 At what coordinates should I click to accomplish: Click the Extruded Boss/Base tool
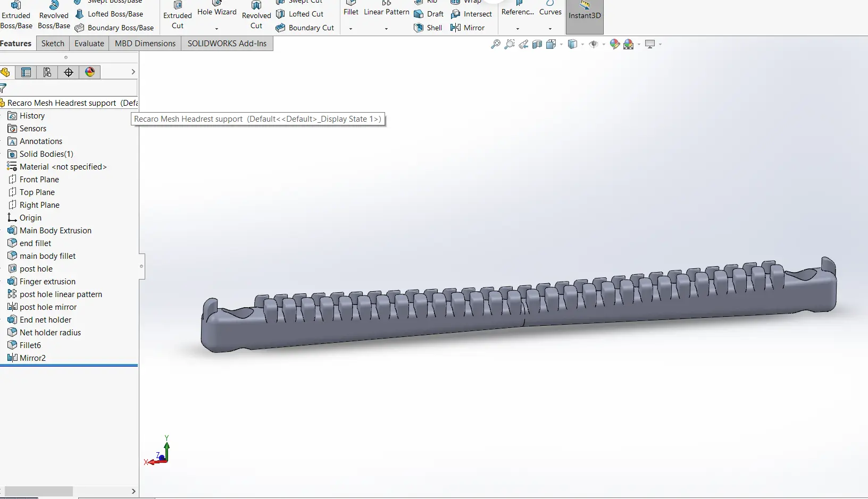tap(16, 15)
